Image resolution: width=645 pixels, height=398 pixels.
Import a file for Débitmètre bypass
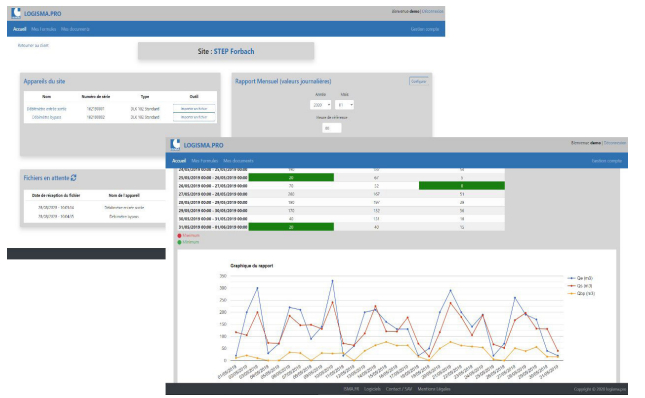click(x=194, y=117)
